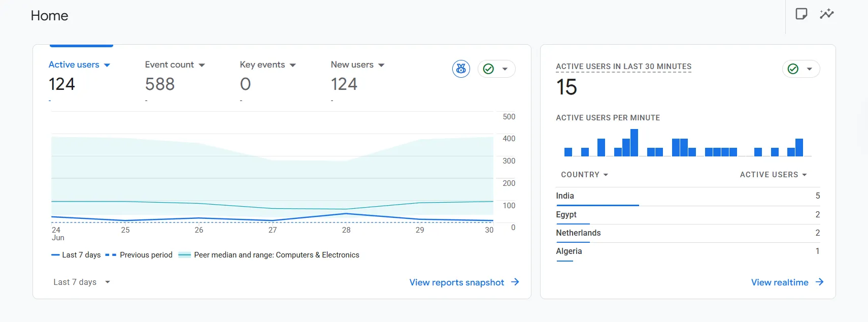Select the India country row
The height and width of the screenshot is (322, 868).
pyautogui.click(x=688, y=196)
